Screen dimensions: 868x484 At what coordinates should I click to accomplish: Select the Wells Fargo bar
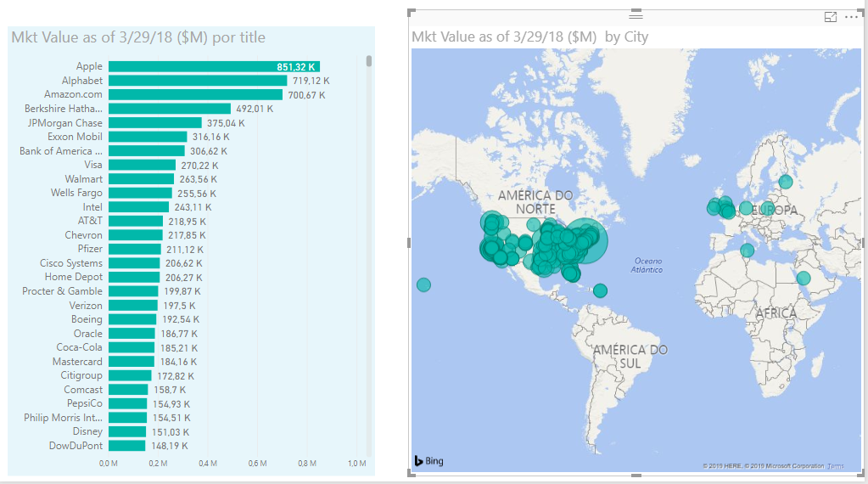point(141,194)
